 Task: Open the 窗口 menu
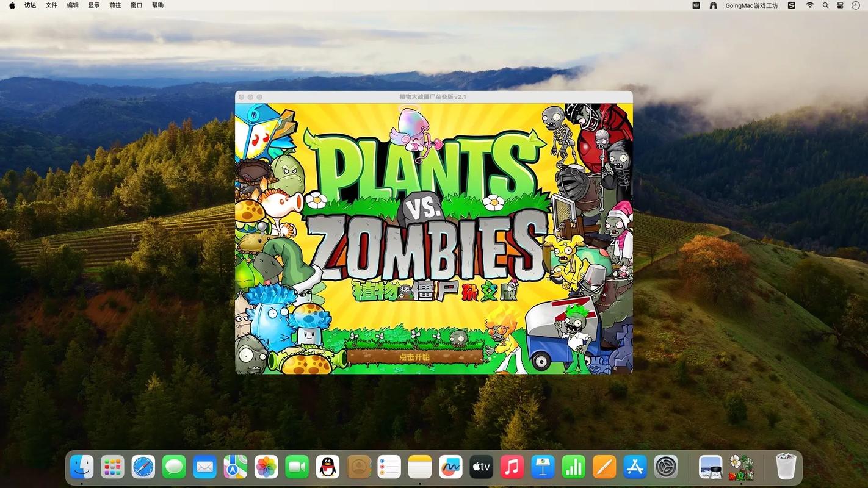click(136, 5)
